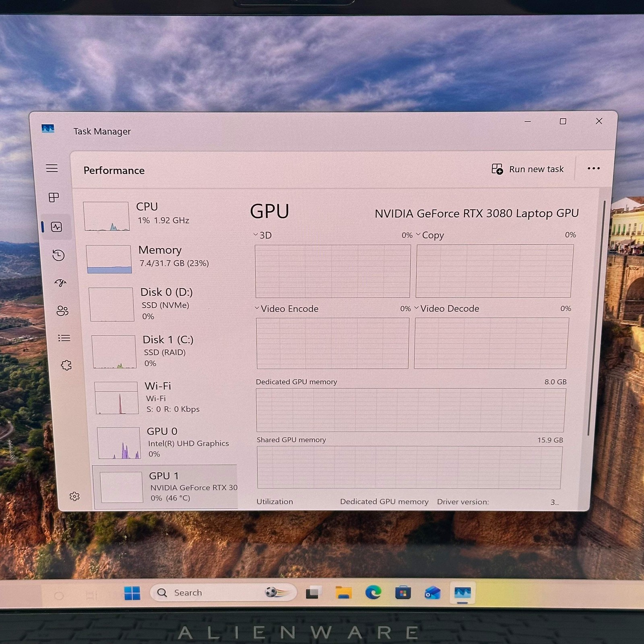Open the Video Encode graph dropdown
The height and width of the screenshot is (644, 644).
point(257,308)
